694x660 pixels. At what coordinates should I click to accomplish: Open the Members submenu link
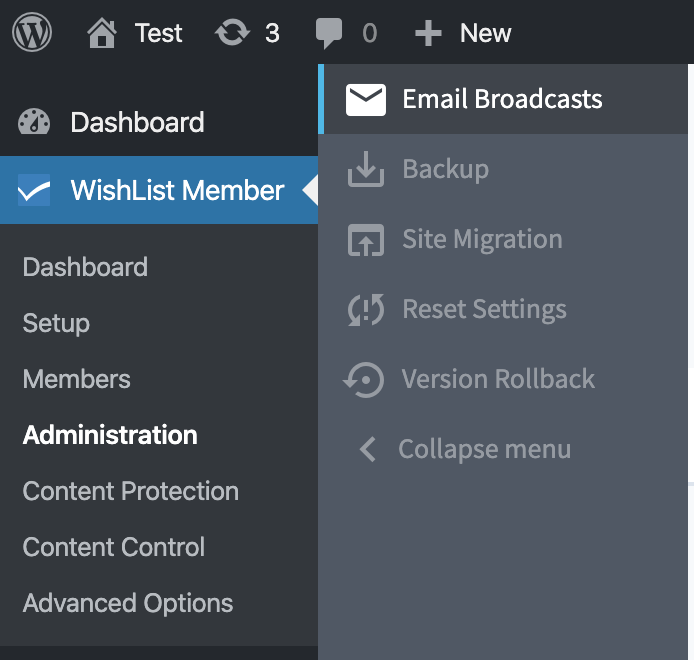point(76,379)
